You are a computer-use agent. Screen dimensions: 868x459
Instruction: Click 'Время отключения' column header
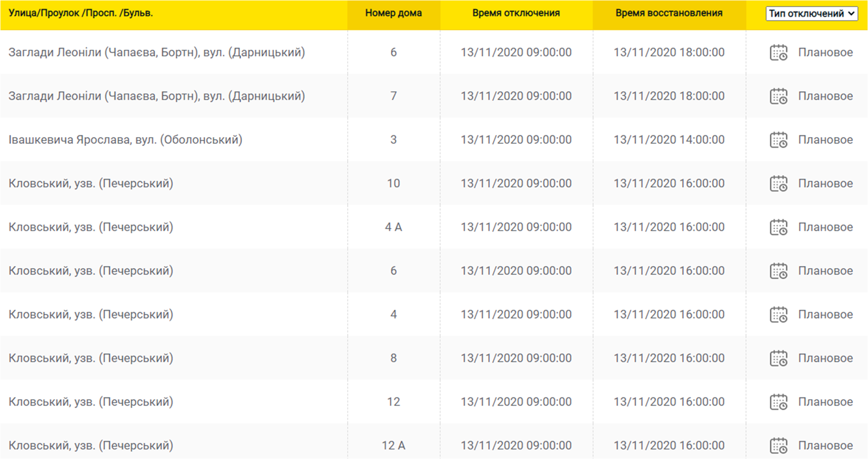[516, 13]
